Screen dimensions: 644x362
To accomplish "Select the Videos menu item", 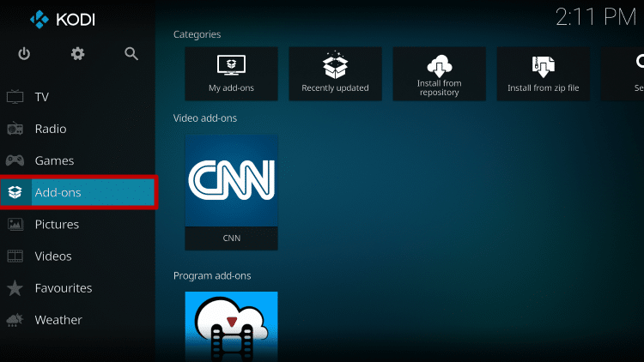I will point(77,256).
